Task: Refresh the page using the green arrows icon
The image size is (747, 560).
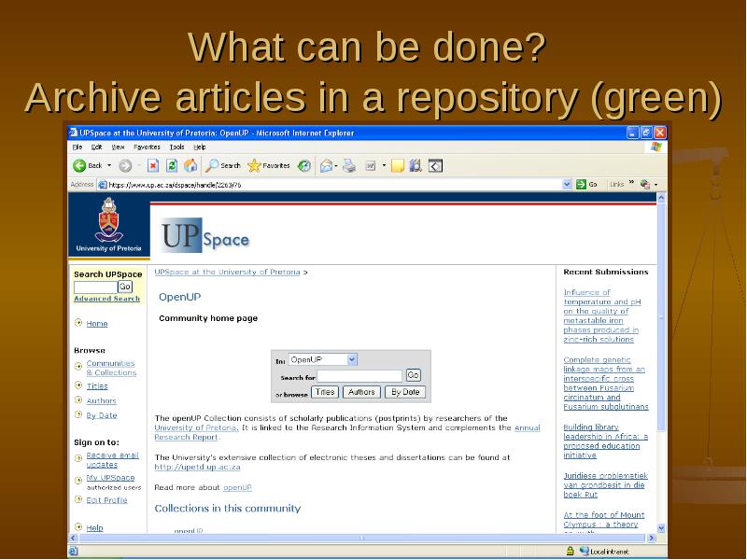Action: 172,166
